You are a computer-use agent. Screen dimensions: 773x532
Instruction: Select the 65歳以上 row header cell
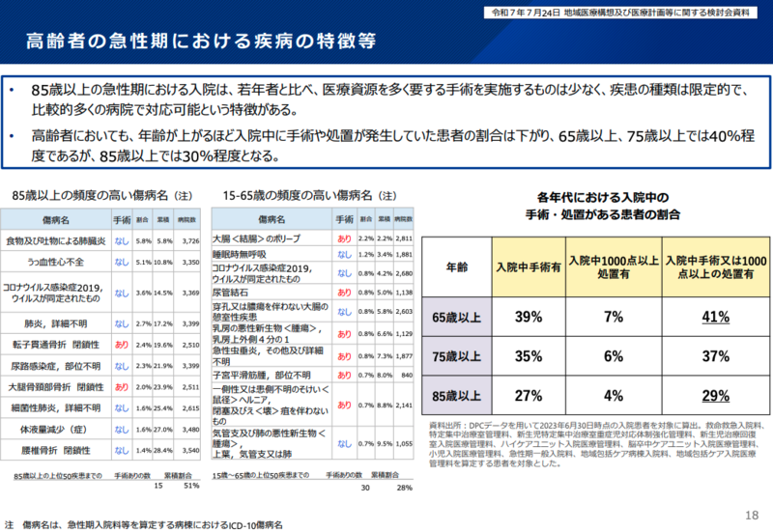pyautogui.click(x=457, y=316)
